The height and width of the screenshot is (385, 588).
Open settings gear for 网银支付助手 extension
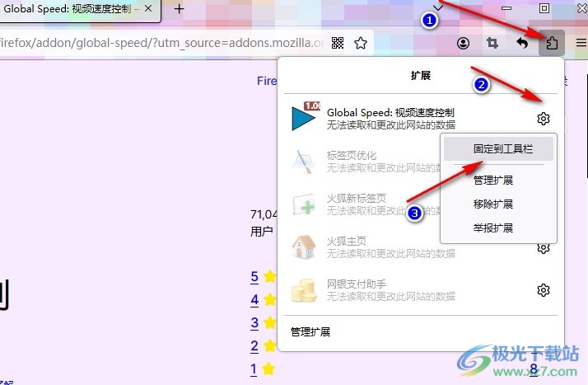(x=543, y=290)
